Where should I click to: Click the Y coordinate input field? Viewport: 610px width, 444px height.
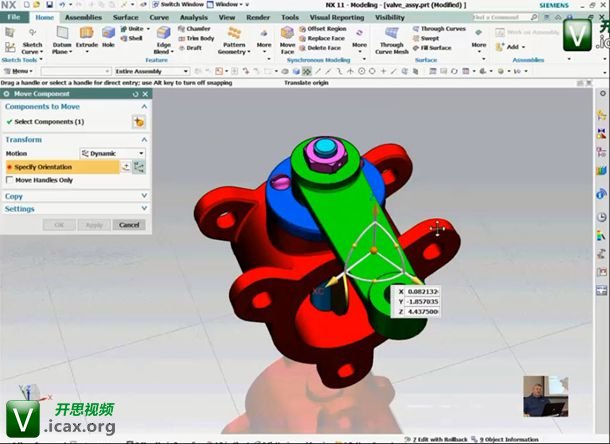pos(423,302)
